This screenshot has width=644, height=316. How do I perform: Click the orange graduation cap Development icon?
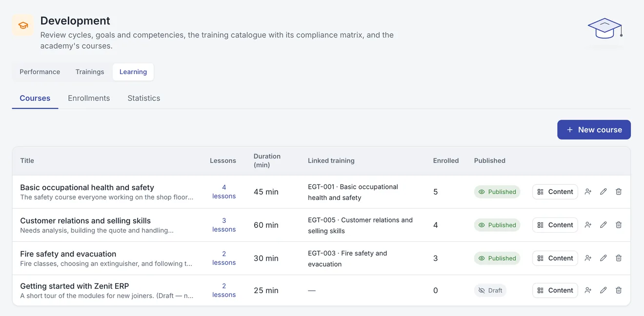tap(23, 25)
